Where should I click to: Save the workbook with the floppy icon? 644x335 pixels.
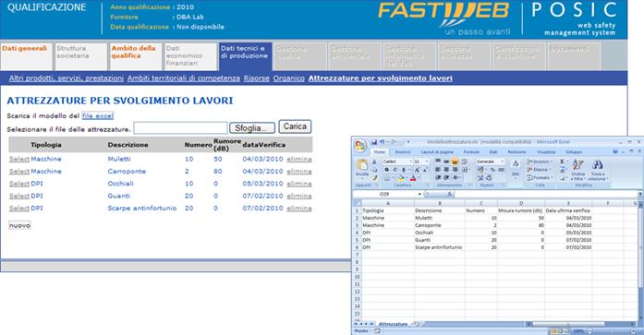coord(374,142)
